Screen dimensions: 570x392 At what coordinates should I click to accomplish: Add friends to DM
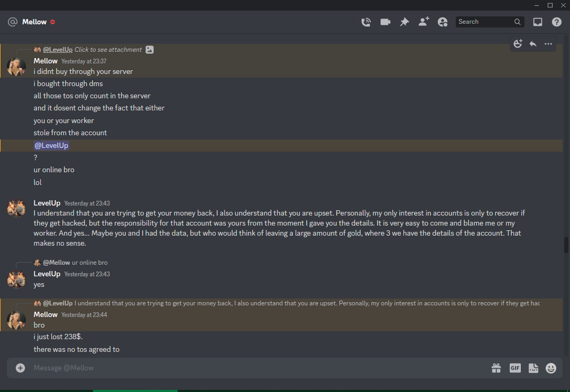[424, 22]
